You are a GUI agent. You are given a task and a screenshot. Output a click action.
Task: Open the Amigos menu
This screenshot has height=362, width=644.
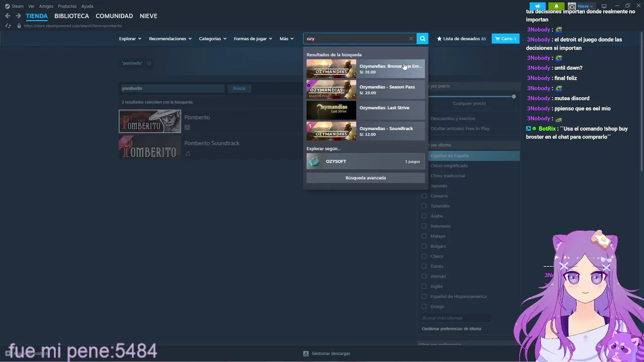coord(46,6)
